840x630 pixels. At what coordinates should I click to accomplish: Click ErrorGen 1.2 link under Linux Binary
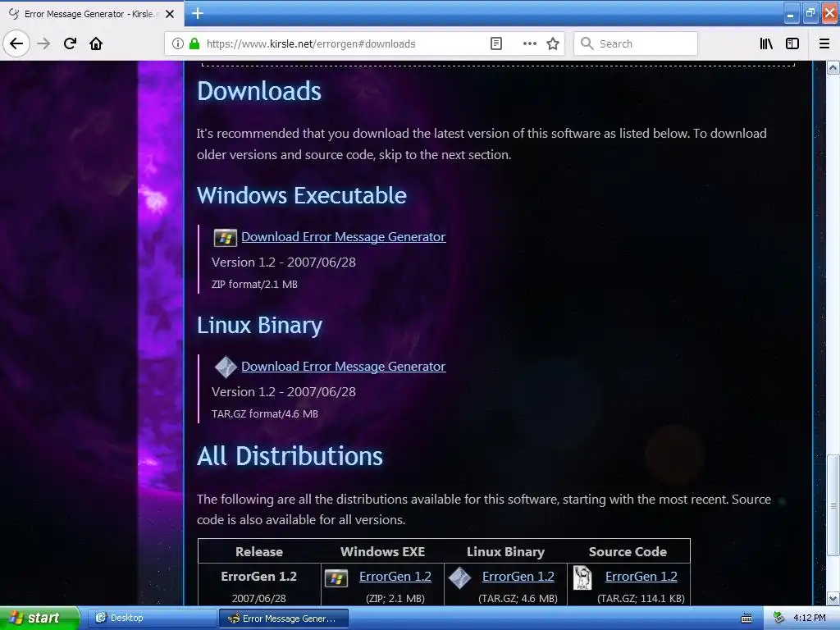pyautogui.click(x=518, y=577)
